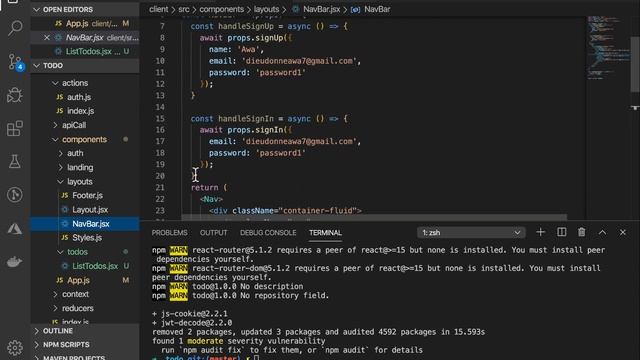Open the Git graph circular icon view
This screenshot has height=360, width=640.
coord(15,195)
